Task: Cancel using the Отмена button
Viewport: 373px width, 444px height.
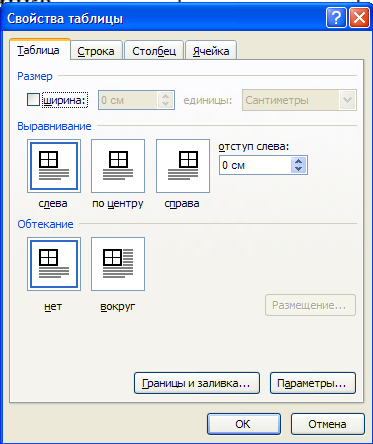Action: pos(327,424)
